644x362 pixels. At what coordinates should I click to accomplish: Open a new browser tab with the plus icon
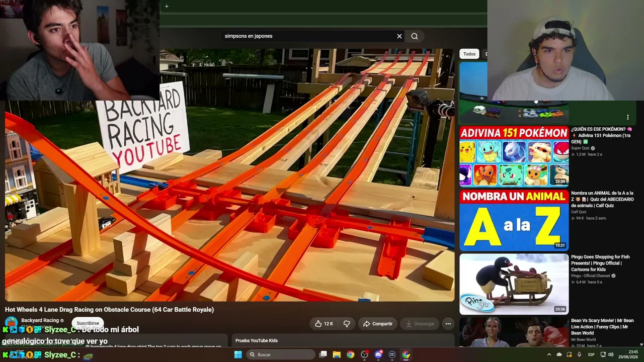click(167, 7)
